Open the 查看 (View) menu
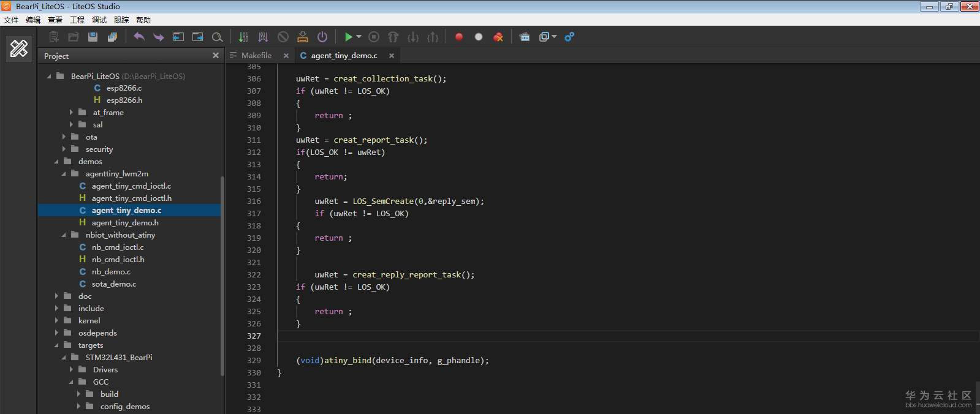This screenshot has width=980, height=414. click(55, 20)
